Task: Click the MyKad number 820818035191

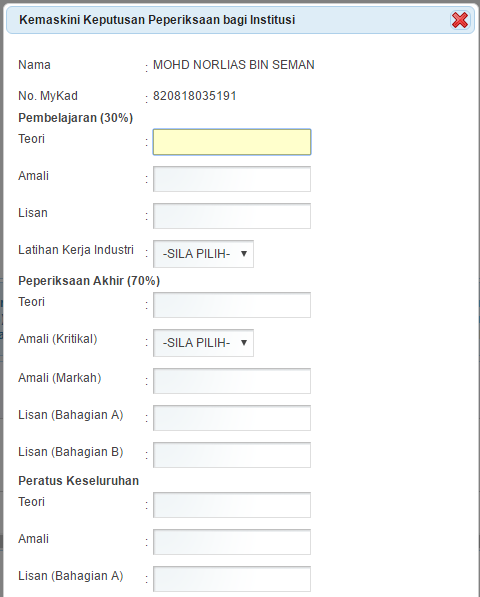Action: (195, 96)
